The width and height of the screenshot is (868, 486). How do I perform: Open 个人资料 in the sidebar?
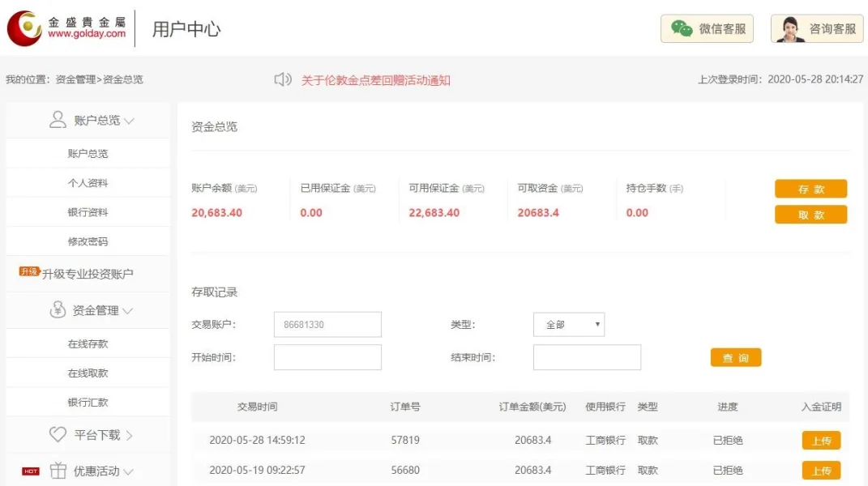click(88, 183)
